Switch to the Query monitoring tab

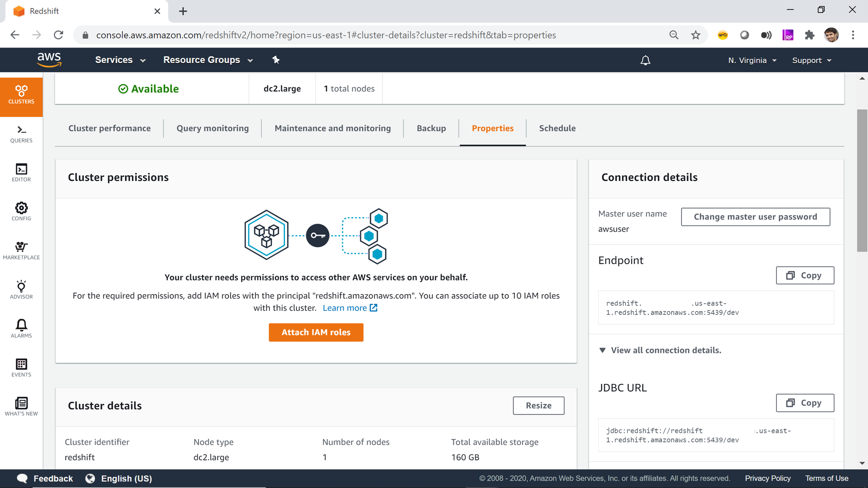pyautogui.click(x=213, y=128)
